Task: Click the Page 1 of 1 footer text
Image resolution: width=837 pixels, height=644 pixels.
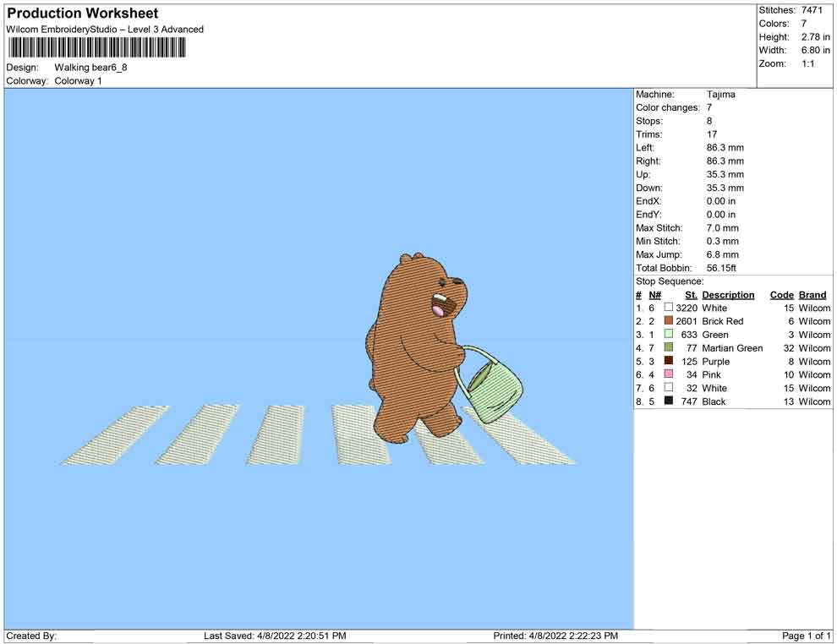Action: point(806,636)
